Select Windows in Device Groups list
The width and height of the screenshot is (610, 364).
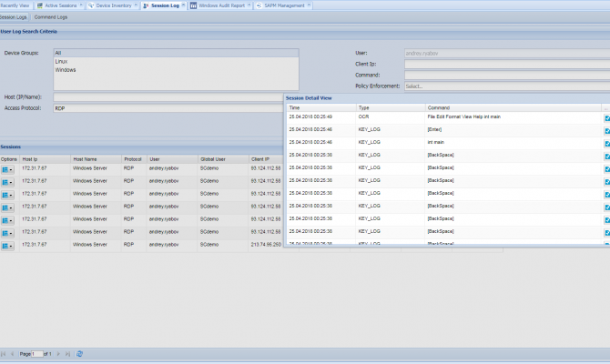tap(176, 70)
